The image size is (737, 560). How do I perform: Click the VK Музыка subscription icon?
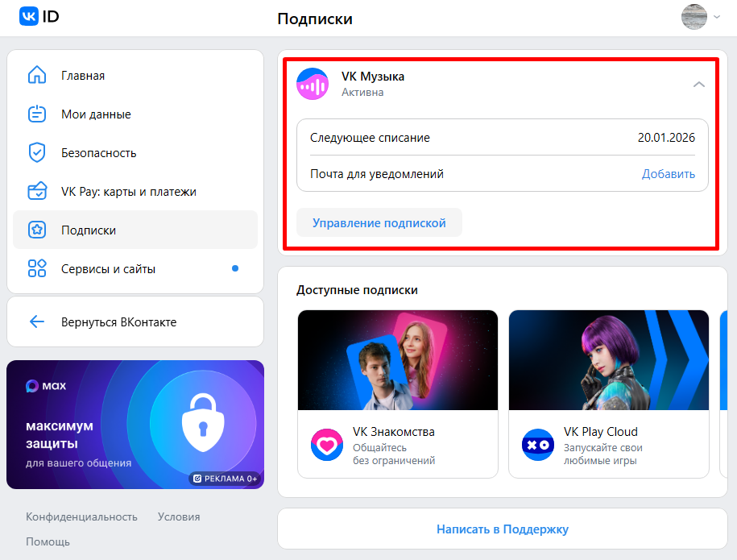(x=313, y=83)
